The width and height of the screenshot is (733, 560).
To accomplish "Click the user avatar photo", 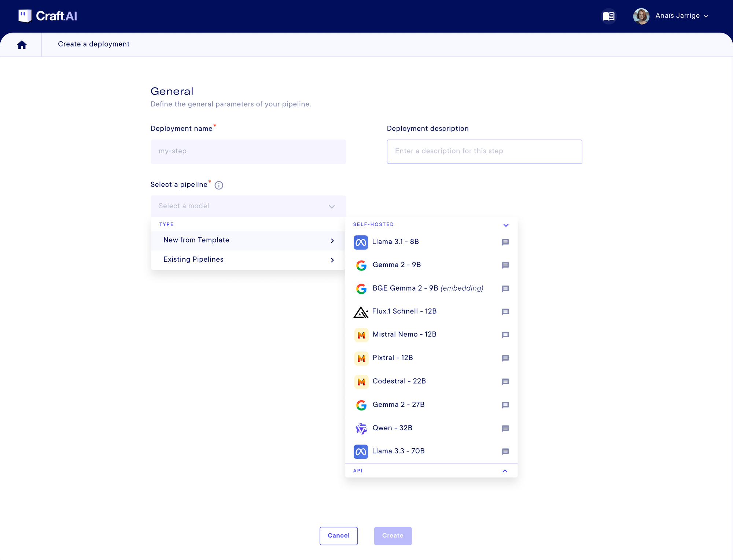I will coord(641,16).
